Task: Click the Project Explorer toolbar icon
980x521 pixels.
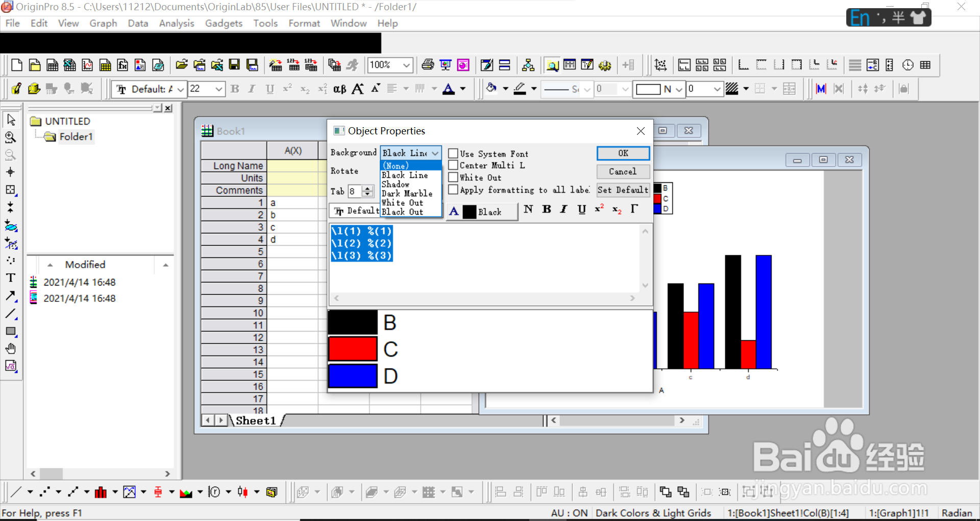Action: 552,65
